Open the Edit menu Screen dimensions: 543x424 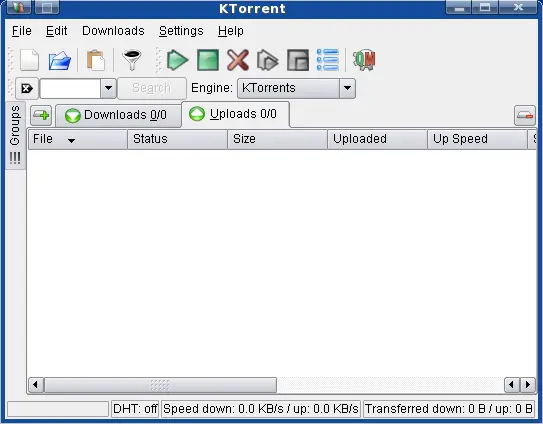56,31
